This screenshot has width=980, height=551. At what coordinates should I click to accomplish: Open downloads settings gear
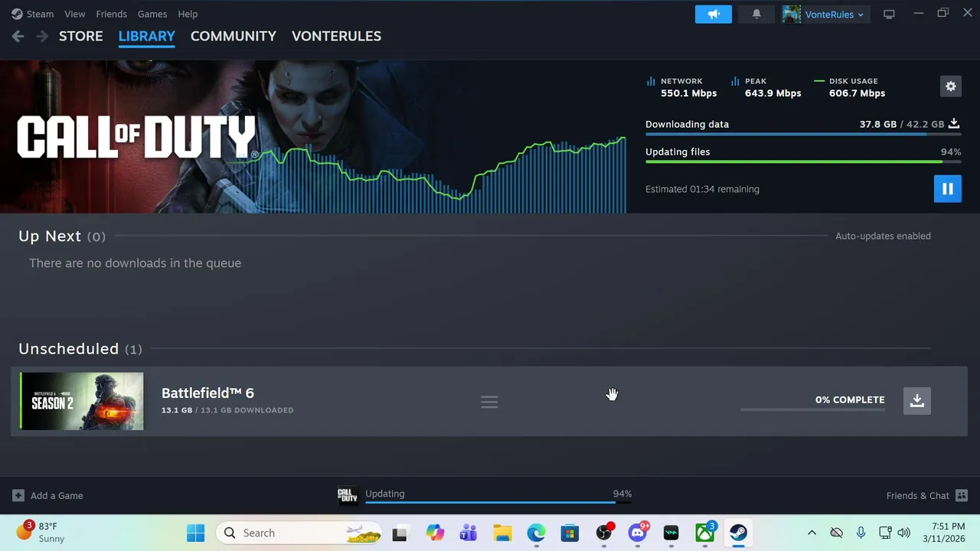[x=951, y=86]
